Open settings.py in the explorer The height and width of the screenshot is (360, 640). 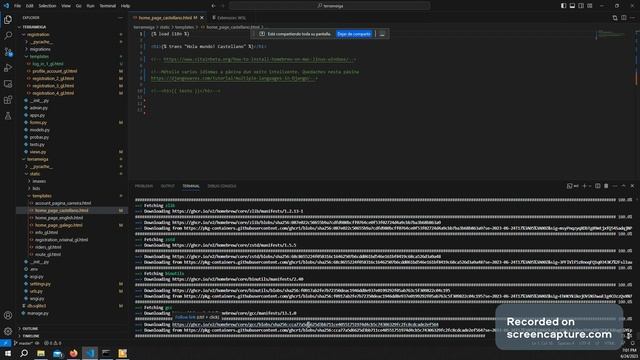tap(40, 284)
